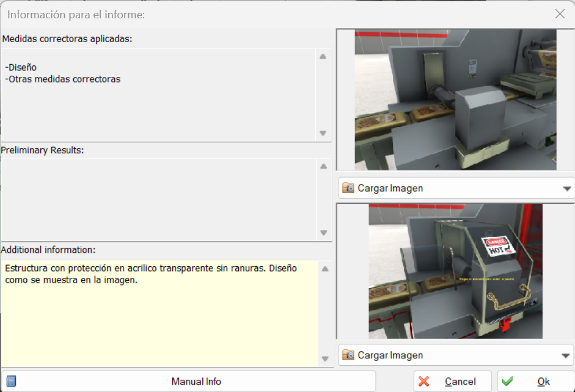Screen dimensions: 575x392
Task: Click into the Preliminary Results text area
Action: [159, 199]
